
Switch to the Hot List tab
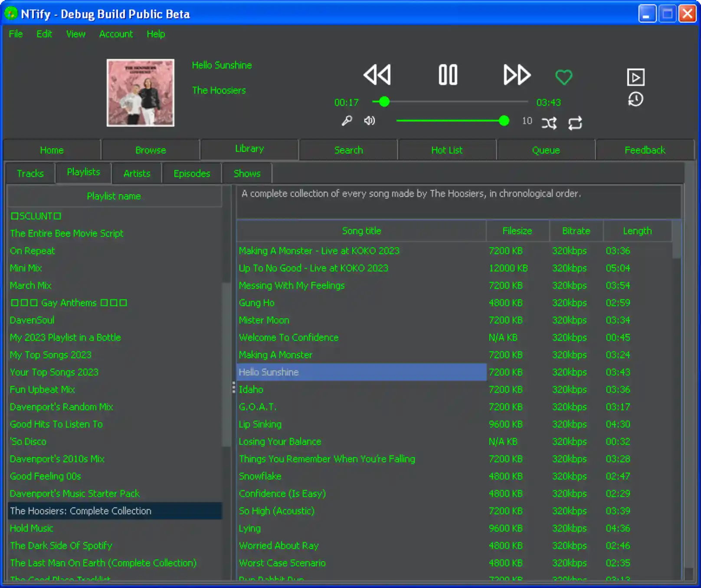(x=447, y=150)
